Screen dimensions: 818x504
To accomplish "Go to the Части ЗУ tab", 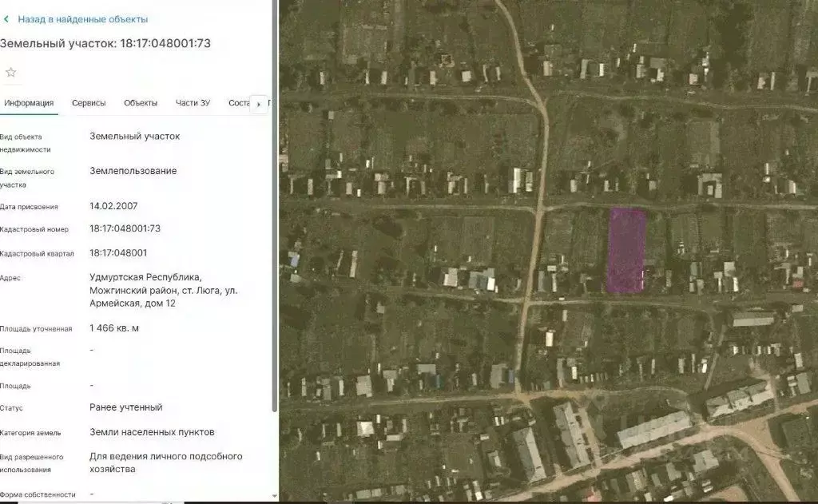I will [193, 103].
